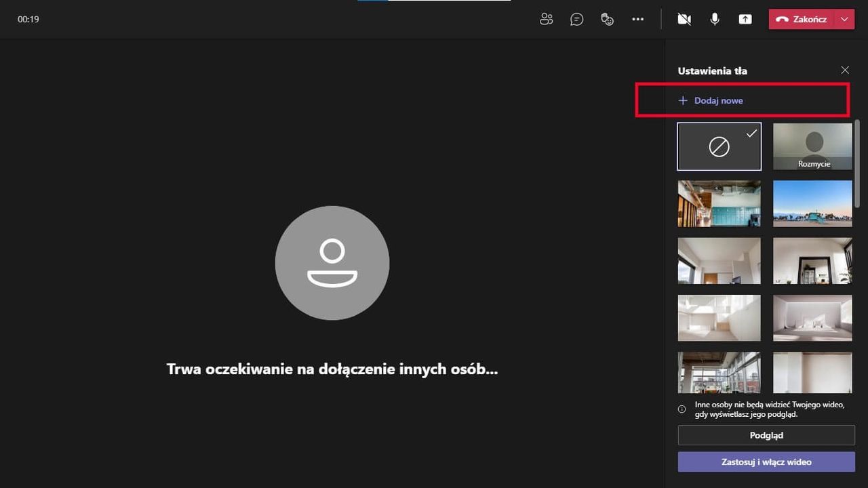The height and width of the screenshot is (488, 868).
Task: Mute the microphone icon
Action: [715, 19]
